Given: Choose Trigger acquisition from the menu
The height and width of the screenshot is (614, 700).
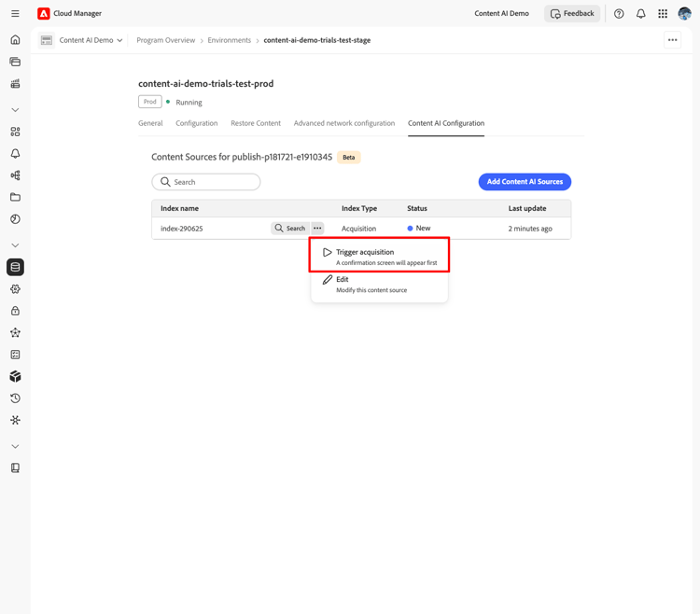Looking at the screenshot, I should point(379,257).
